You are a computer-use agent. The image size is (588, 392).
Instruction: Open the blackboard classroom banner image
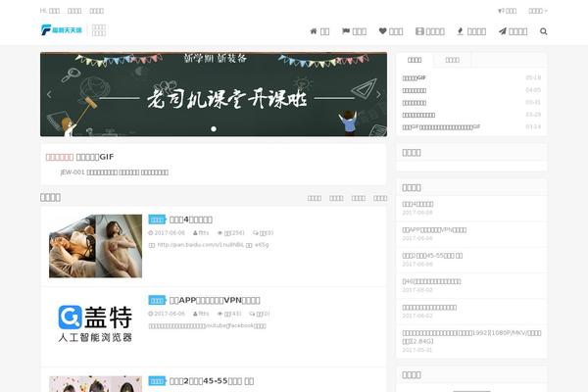(x=214, y=94)
